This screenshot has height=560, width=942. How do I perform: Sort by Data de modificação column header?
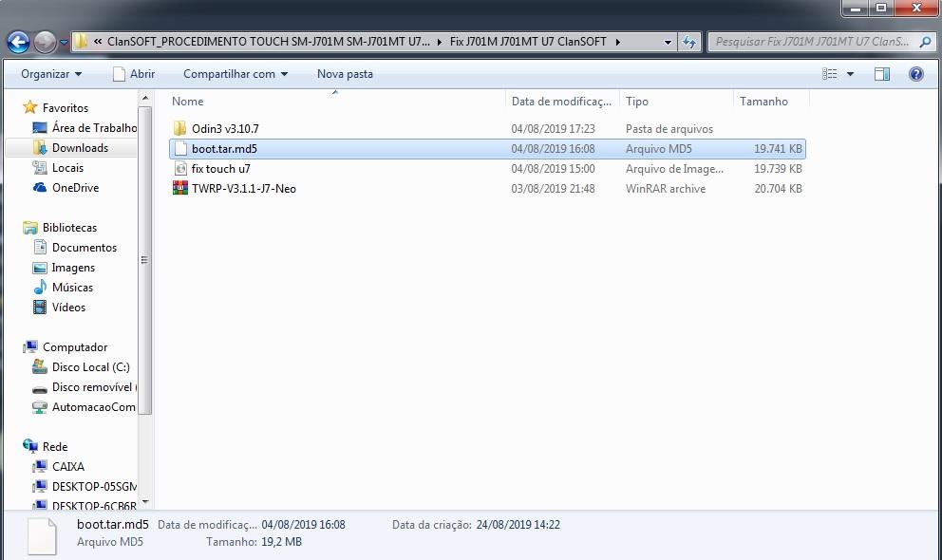click(x=562, y=102)
